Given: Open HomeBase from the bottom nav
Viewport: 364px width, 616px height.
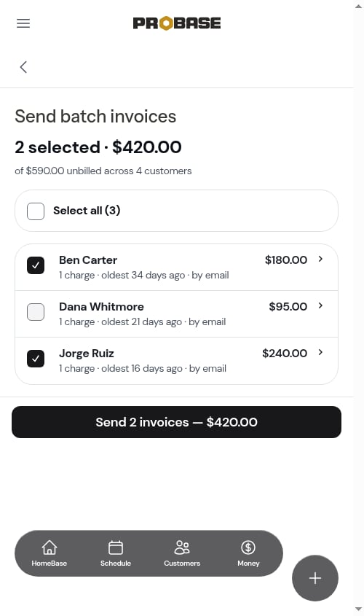Looking at the screenshot, I should 49,553.
